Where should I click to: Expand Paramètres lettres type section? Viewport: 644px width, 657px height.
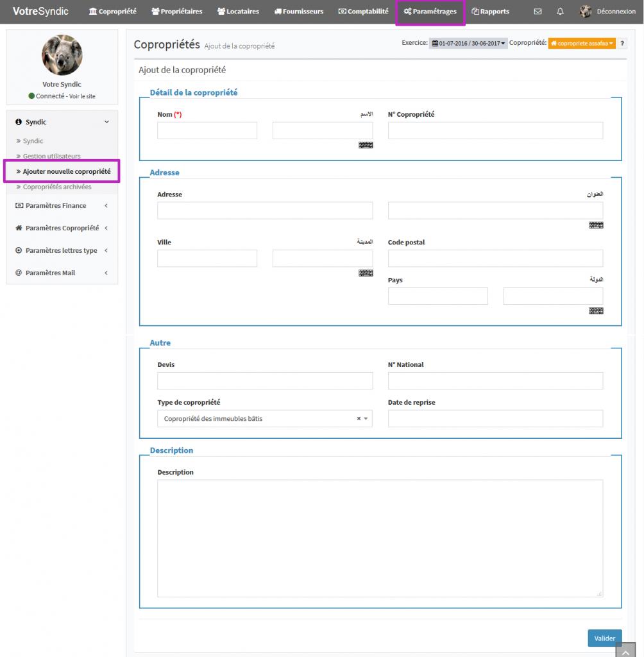(62, 250)
